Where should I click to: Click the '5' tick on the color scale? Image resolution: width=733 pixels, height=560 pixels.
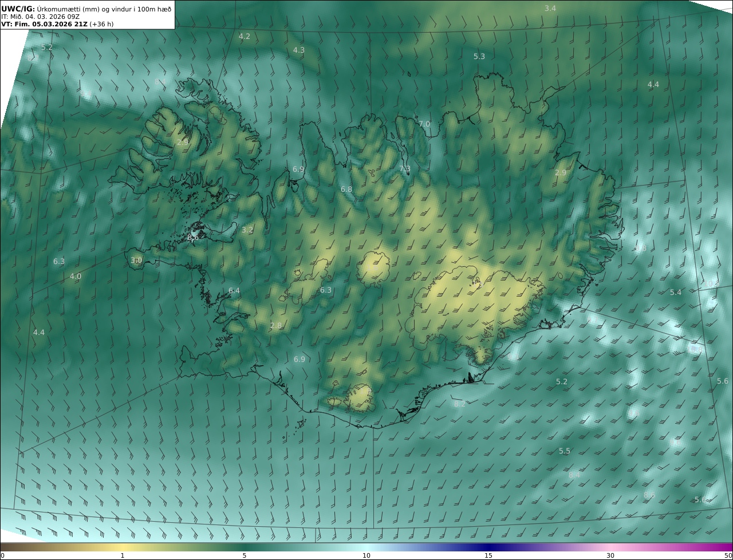245,555
